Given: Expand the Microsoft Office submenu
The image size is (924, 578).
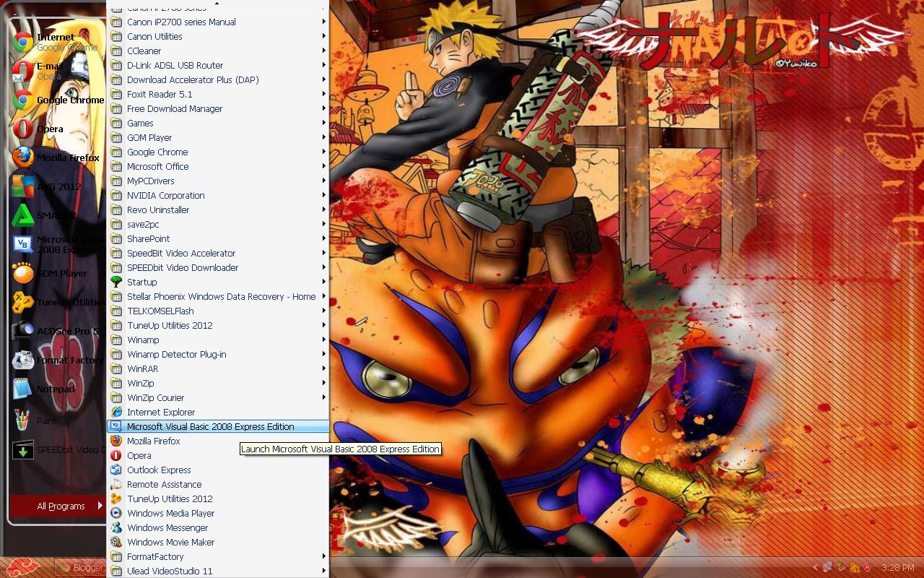Looking at the screenshot, I should pos(157,166).
